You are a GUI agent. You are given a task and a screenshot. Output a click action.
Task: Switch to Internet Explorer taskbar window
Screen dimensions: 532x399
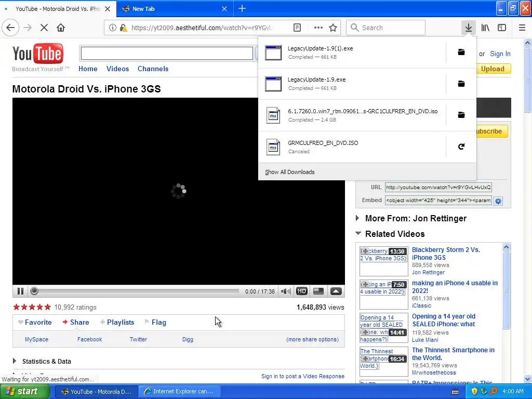(180, 392)
